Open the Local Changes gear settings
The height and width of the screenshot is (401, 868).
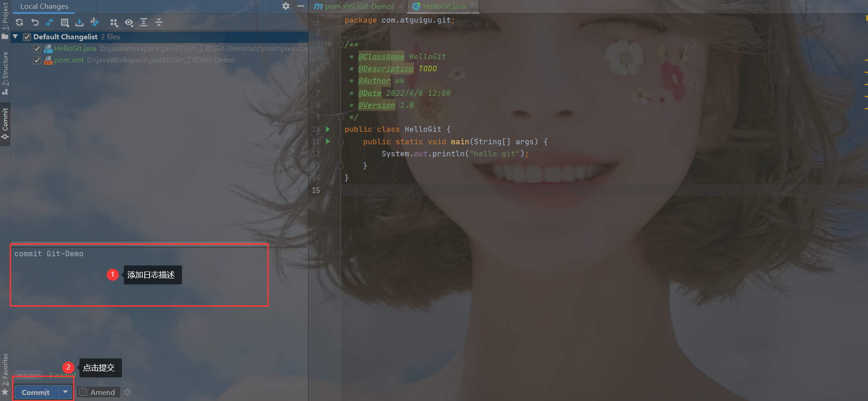tap(286, 6)
